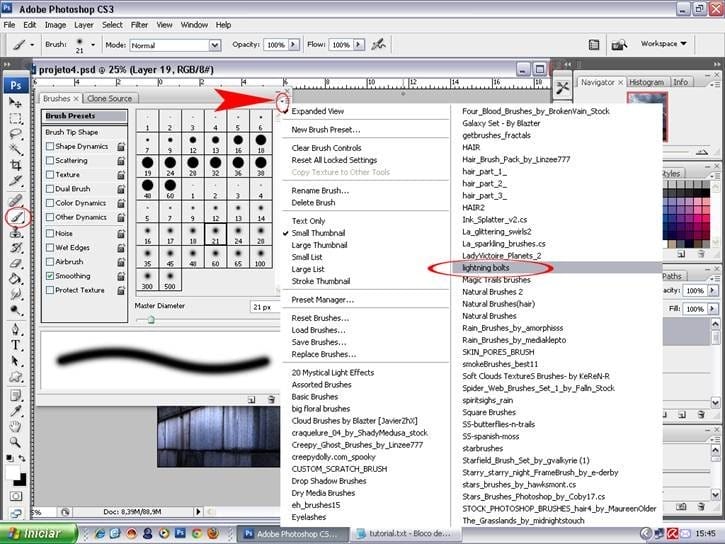Click the background color swatch
Image resolution: width=725 pixels, height=544 pixels.
tap(21, 482)
